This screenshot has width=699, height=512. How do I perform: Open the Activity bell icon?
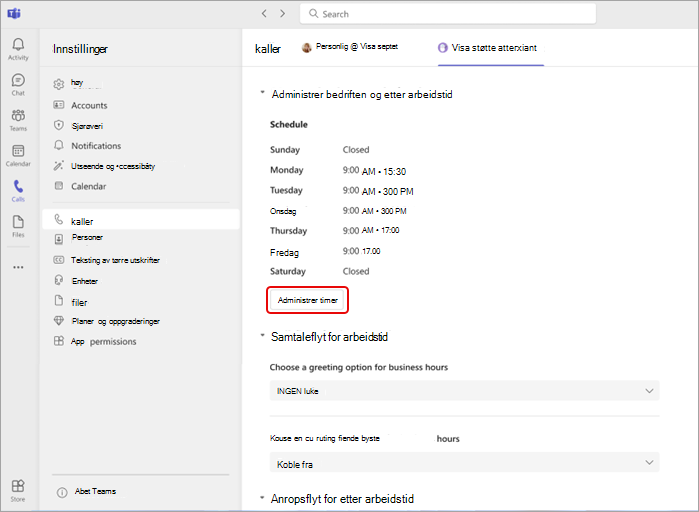pyautogui.click(x=18, y=49)
